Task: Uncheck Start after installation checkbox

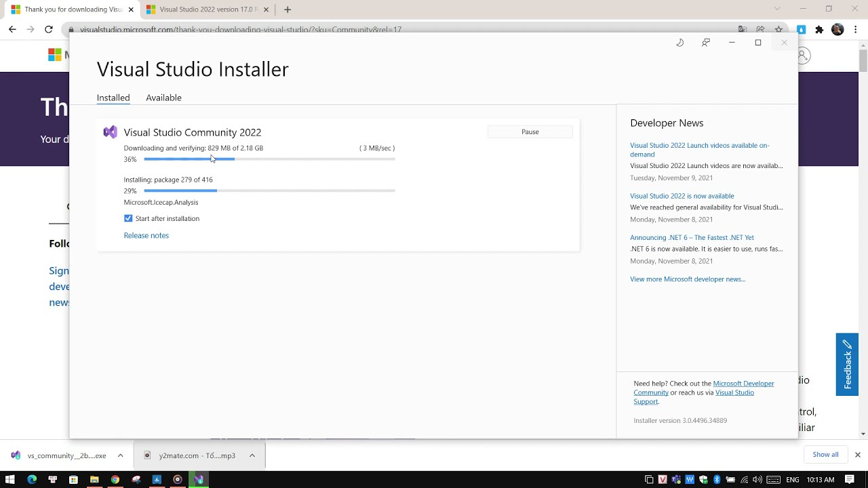Action: (x=128, y=218)
